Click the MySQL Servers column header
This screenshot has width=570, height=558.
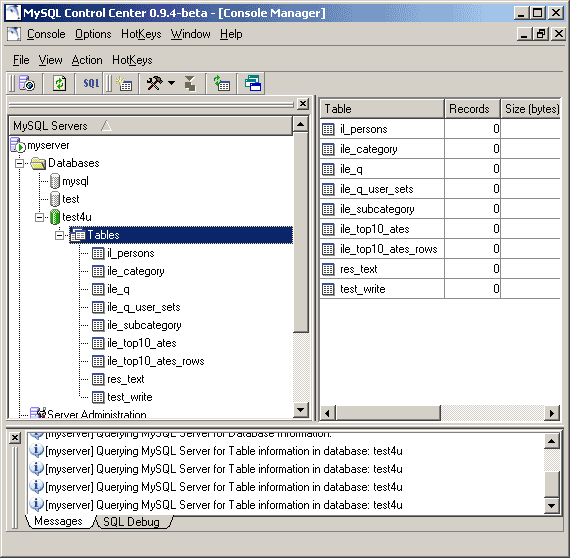coord(150,126)
